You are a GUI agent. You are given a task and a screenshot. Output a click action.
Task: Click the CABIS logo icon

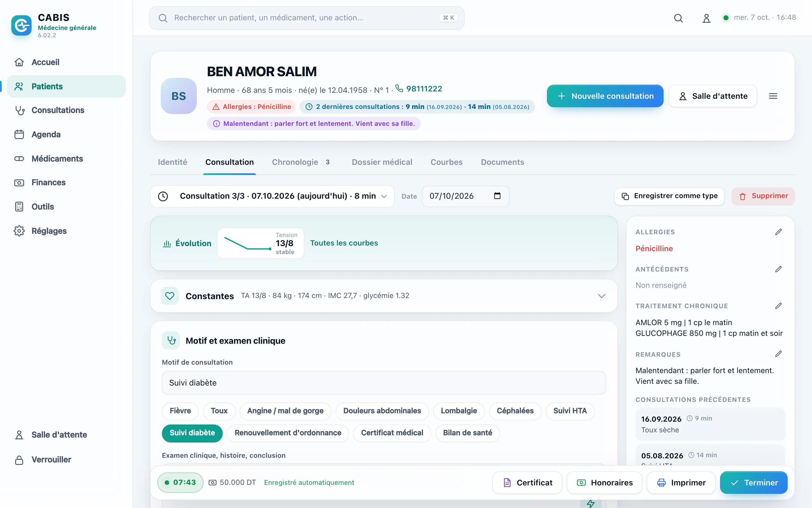point(21,25)
